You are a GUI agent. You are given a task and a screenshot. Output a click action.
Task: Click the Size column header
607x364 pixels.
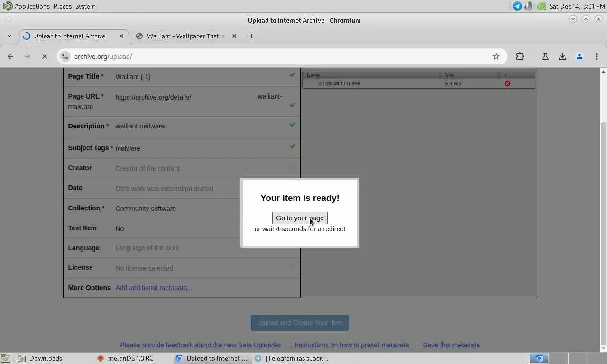[470, 75]
